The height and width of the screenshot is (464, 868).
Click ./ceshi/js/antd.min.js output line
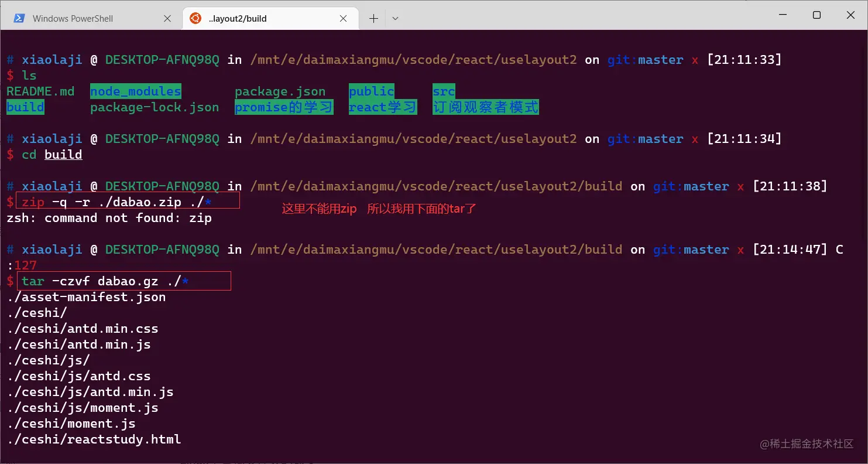click(x=90, y=392)
